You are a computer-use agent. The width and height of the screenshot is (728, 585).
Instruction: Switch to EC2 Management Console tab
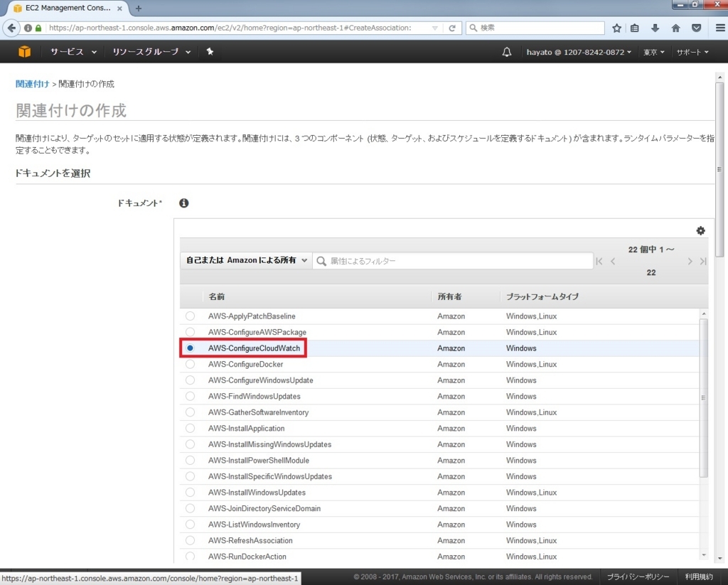68,9
